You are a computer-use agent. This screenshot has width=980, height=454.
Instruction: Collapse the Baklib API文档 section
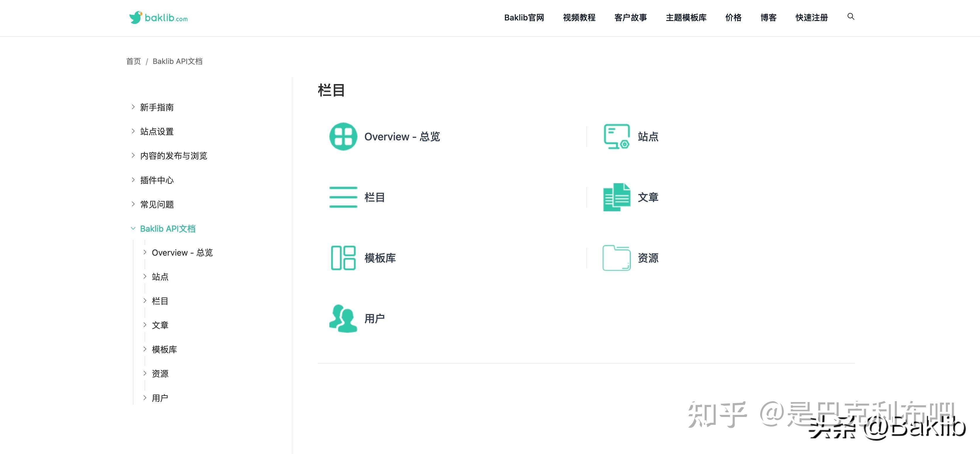[x=133, y=228]
